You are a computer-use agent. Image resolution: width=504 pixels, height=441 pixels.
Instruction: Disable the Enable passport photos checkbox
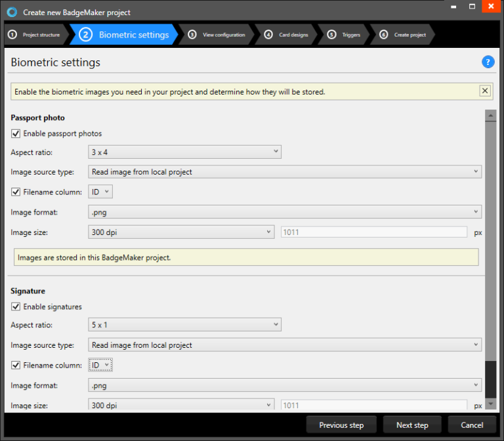coord(16,133)
